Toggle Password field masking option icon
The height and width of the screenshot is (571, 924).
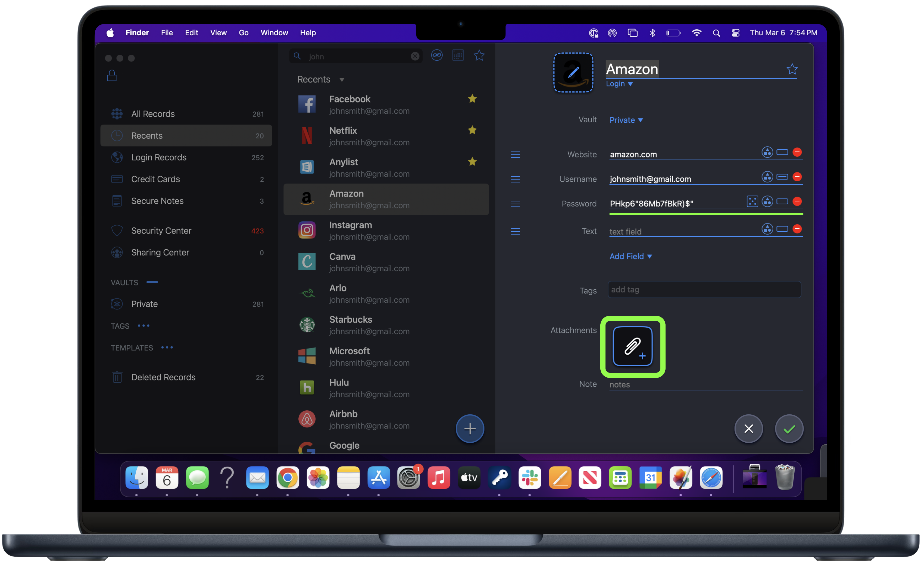[782, 201]
